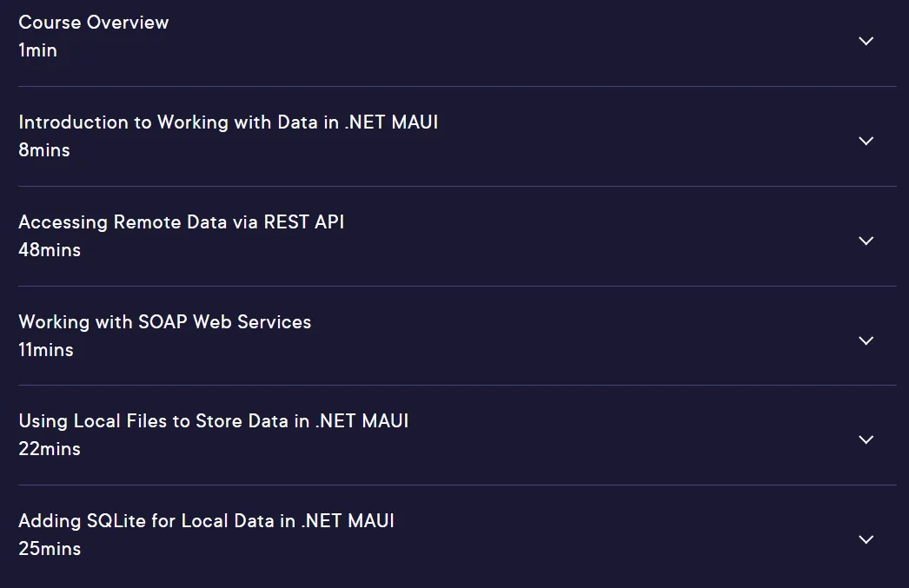The width and height of the screenshot is (909, 588).
Task: Click the 11mins duration label
Action: tap(46, 349)
